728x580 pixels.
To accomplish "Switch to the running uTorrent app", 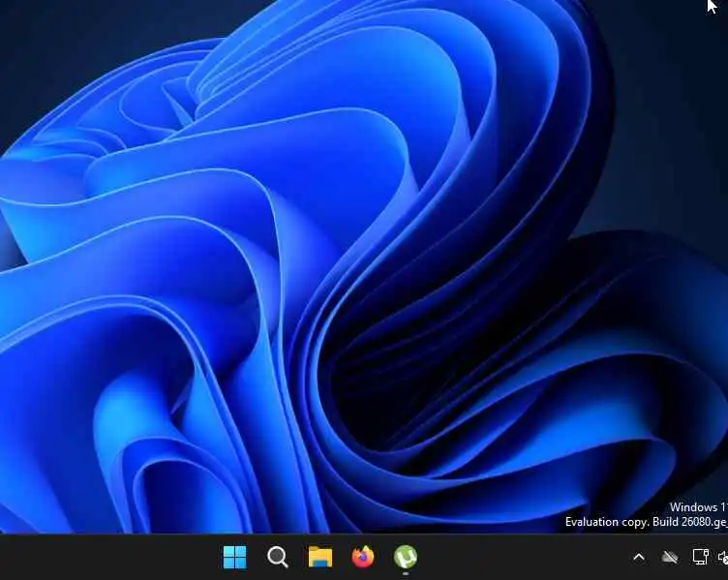I will [406, 557].
